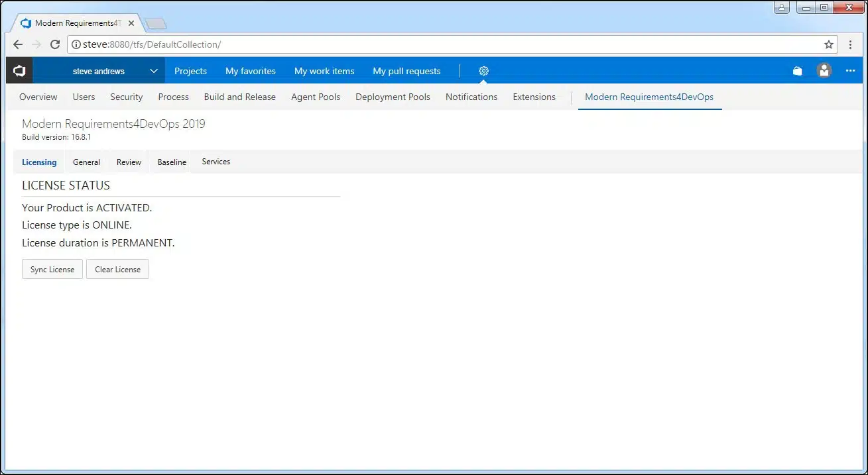The image size is (868, 475).
Task: Switch to the General tab
Action: (86, 162)
